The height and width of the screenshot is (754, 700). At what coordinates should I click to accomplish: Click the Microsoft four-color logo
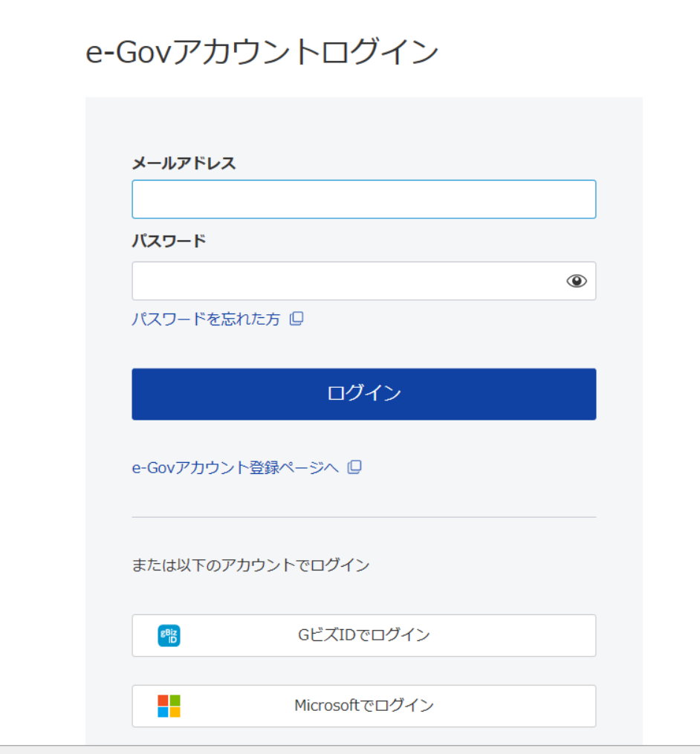point(169,706)
